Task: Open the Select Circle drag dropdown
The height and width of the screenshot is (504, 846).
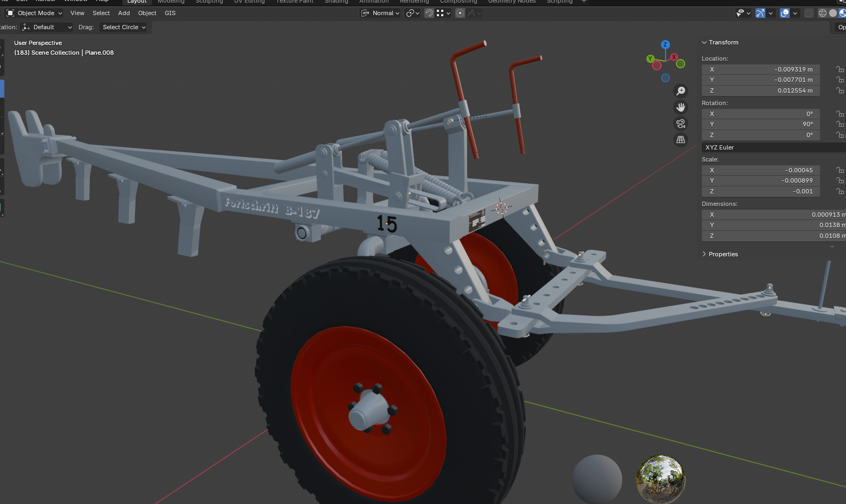Action: [124, 27]
